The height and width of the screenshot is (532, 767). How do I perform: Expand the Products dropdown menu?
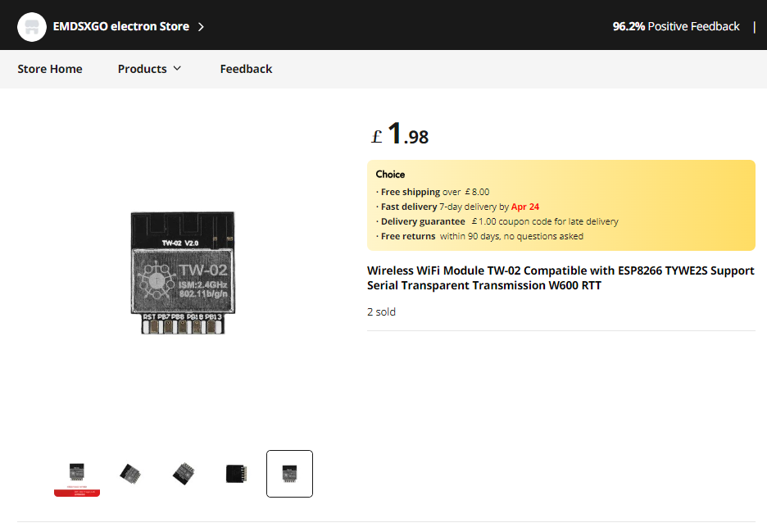149,69
